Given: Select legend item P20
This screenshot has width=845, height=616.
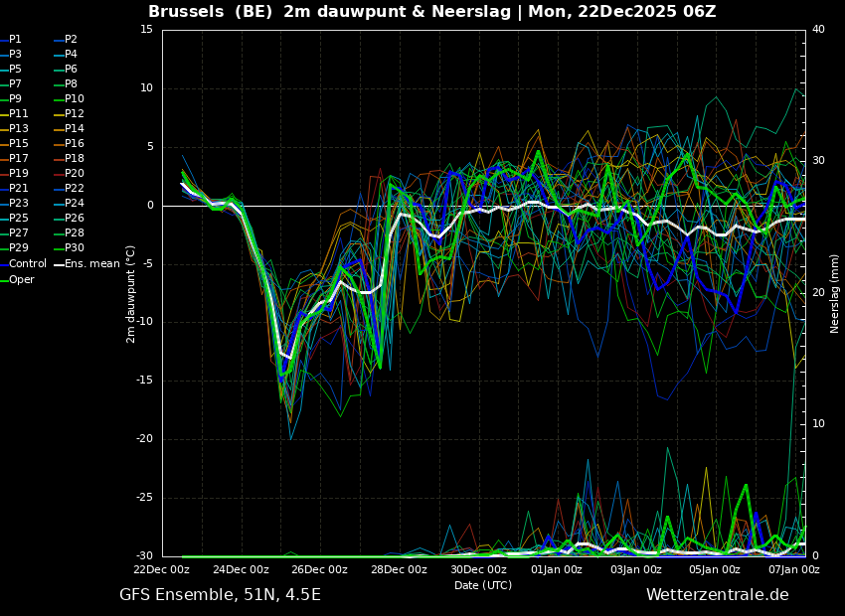Looking at the screenshot, I should tap(70, 174).
